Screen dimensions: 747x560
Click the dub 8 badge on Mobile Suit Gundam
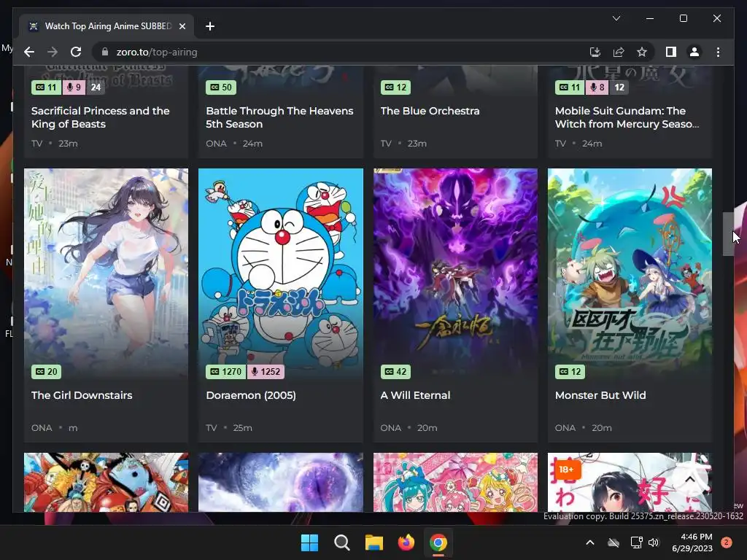[x=597, y=87]
